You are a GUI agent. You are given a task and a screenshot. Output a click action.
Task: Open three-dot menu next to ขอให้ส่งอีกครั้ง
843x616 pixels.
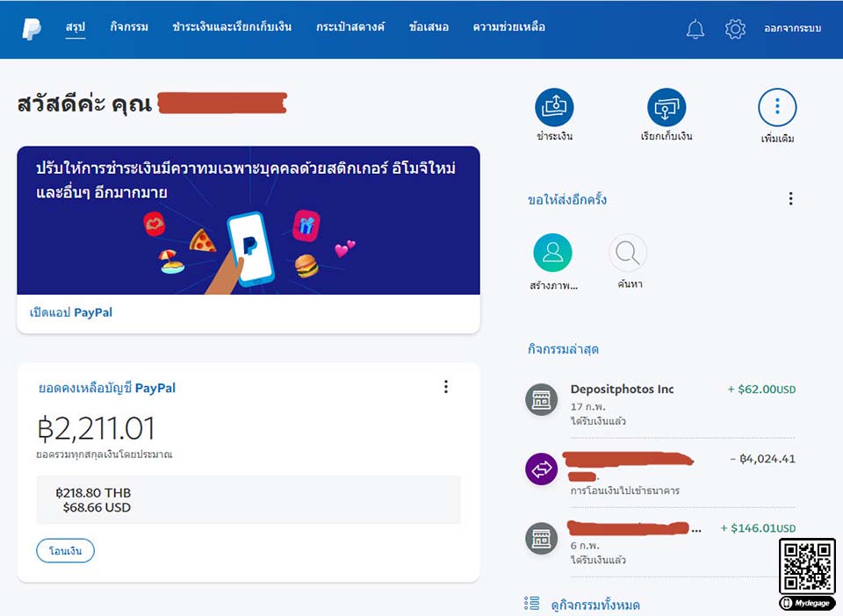(x=790, y=198)
